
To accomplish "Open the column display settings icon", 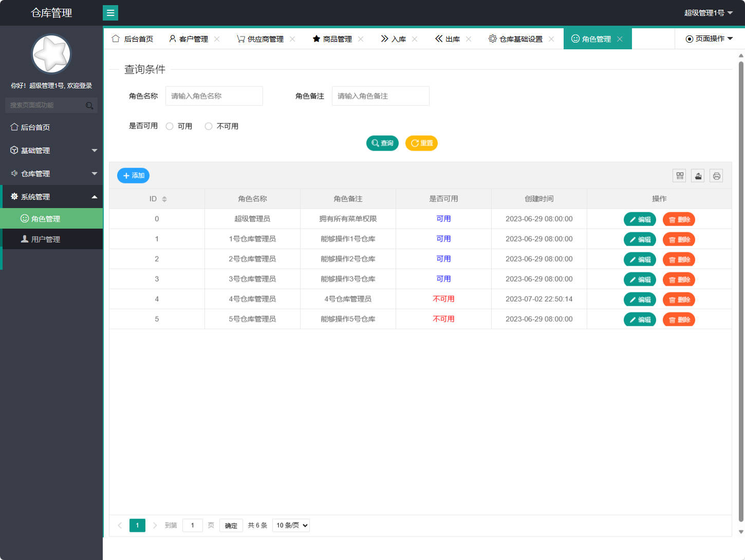I will tap(679, 175).
